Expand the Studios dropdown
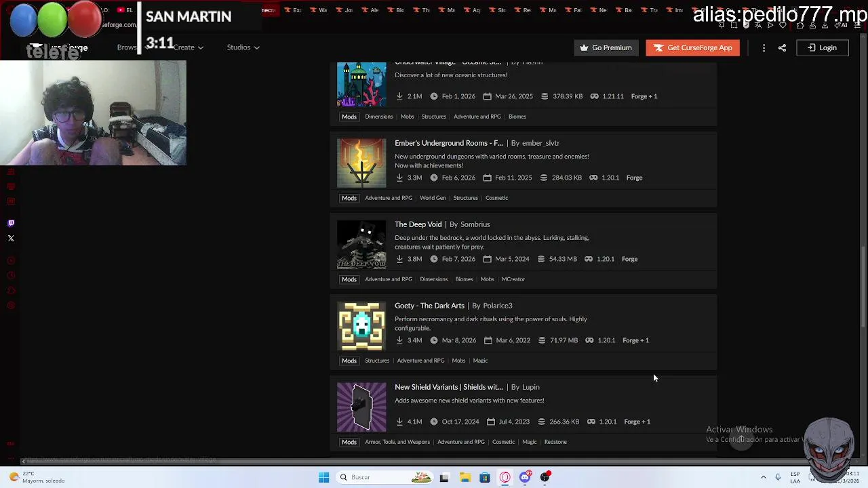 [243, 47]
